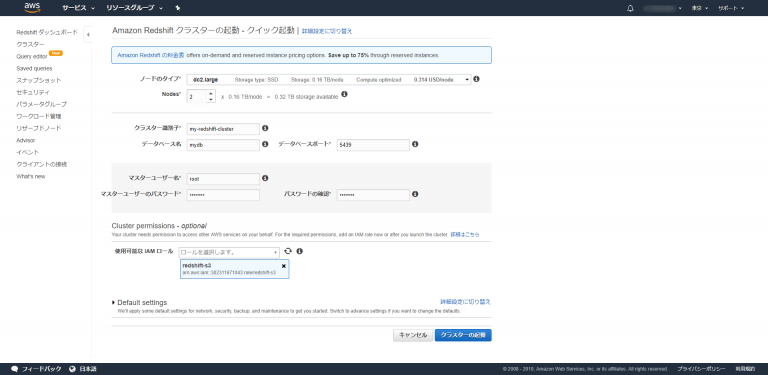Open the available IAM role select box
Image resolution: width=768 pixels, height=375 pixels.
point(229,253)
